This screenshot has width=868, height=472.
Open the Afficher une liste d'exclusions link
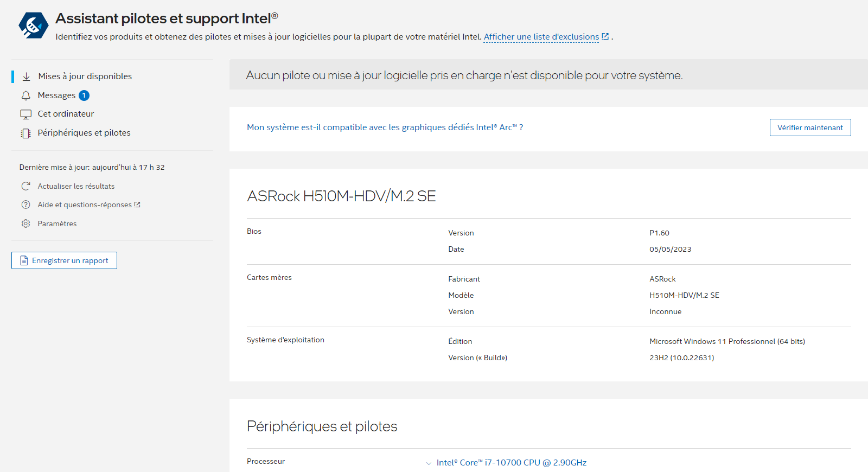541,37
